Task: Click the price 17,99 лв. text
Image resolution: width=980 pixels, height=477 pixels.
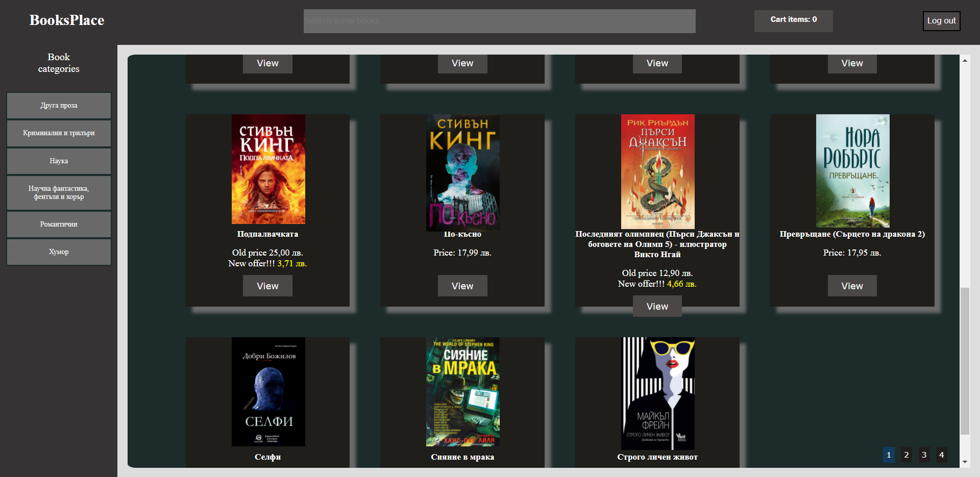Action: point(462,253)
